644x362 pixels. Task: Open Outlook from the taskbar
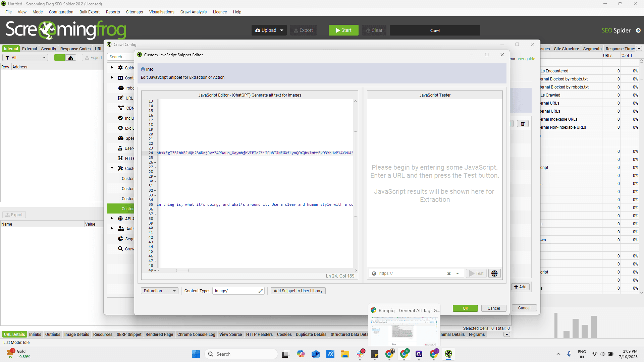316,354
